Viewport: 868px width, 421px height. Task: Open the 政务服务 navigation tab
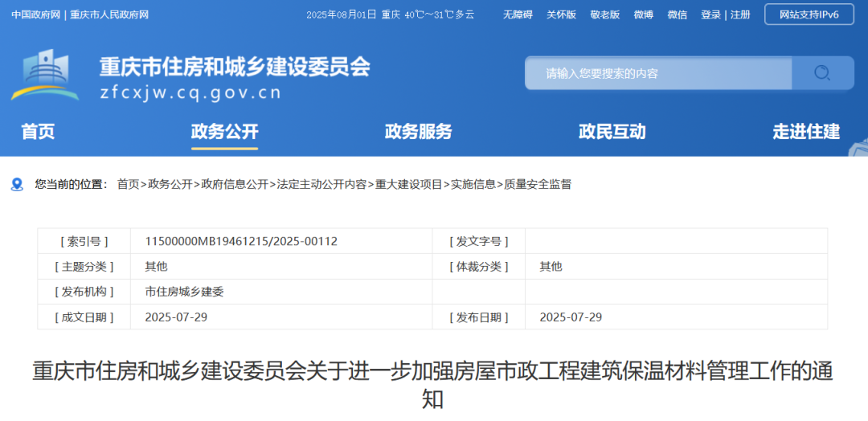418,132
